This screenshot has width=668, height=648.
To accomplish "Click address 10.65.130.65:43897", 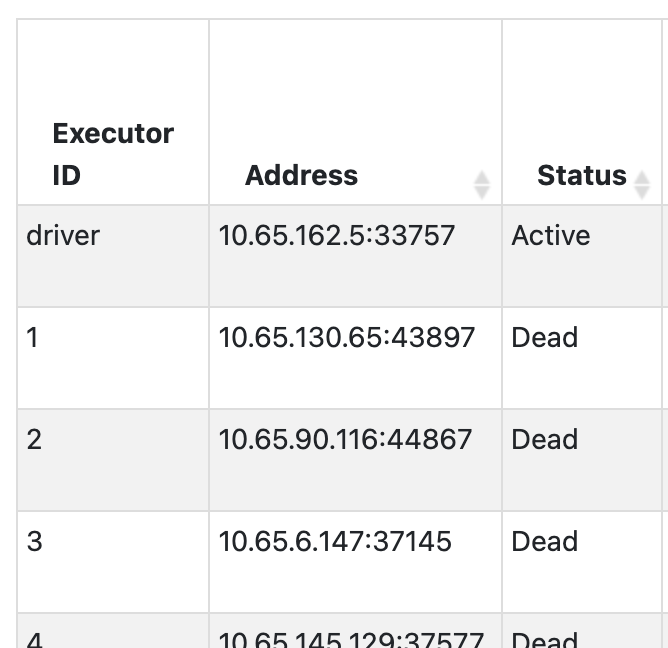I will coord(347,338).
